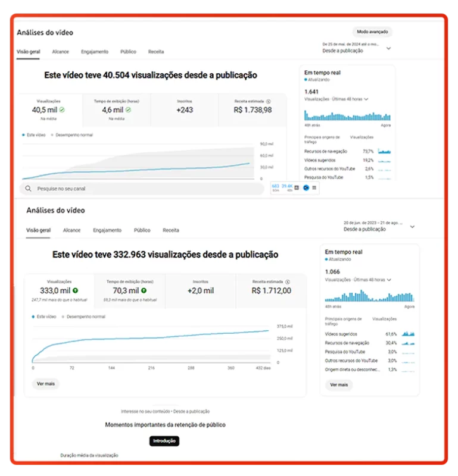This screenshot has width=458, height=476.
Task: Focus the 'Pesquise no seu canal' search field
Action: [143, 189]
